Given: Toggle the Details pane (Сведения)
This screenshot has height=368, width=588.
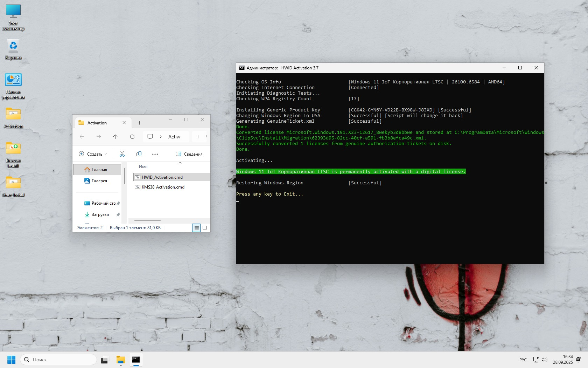Looking at the screenshot, I should [x=189, y=154].
